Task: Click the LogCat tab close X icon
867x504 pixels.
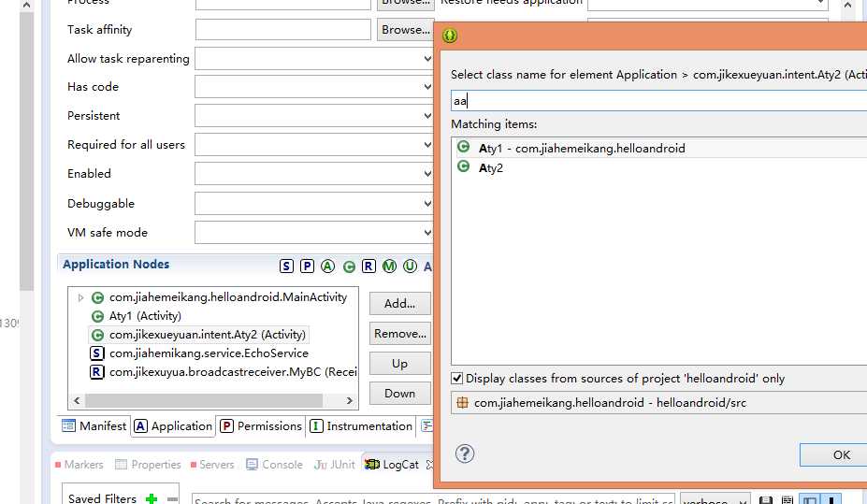Action: pos(429,465)
